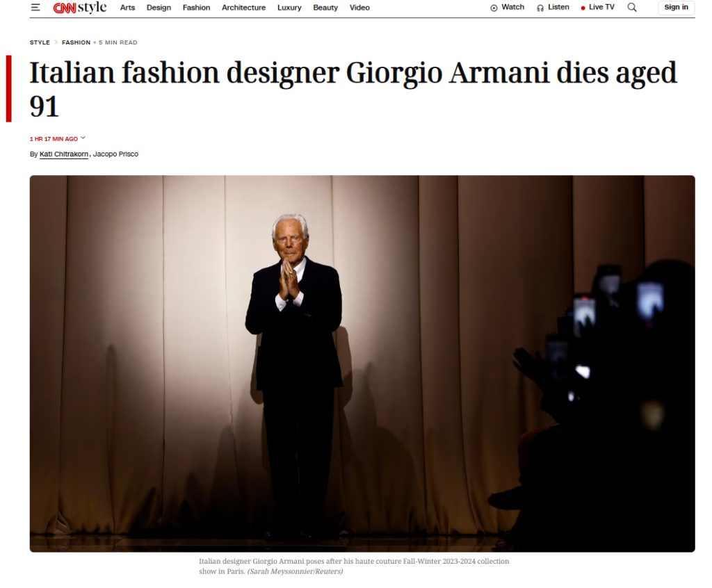Viewport: 712px width, 588px height.
Task: Click the Giorgio Armani main photo
Action: (362, 364)
